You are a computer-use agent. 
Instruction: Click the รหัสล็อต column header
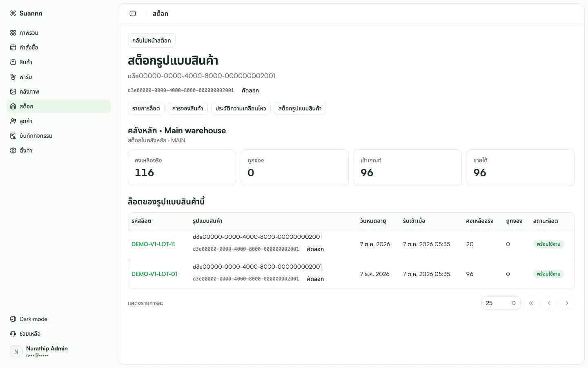(141, 221)
